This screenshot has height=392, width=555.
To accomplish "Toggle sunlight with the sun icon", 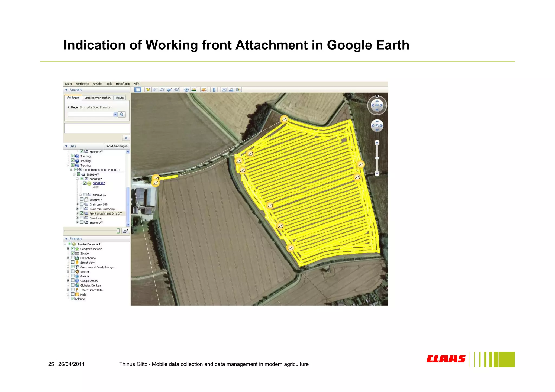I will pos(194,90).
